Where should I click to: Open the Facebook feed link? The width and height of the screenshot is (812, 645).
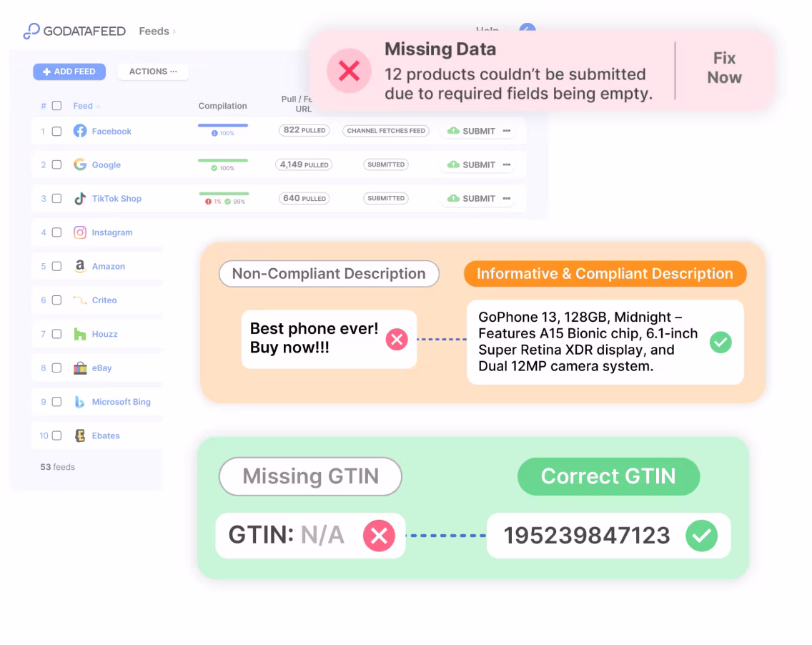(112, 131)
